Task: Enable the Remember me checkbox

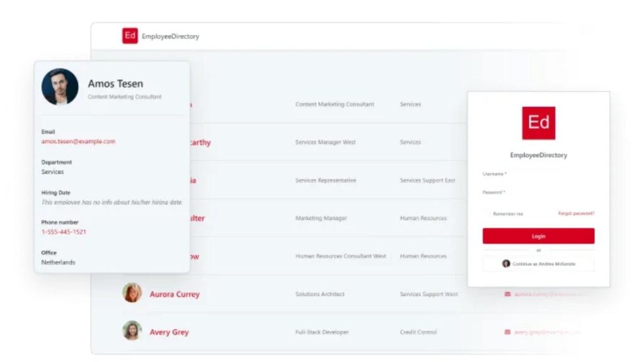Action: [x=492, y=213]
